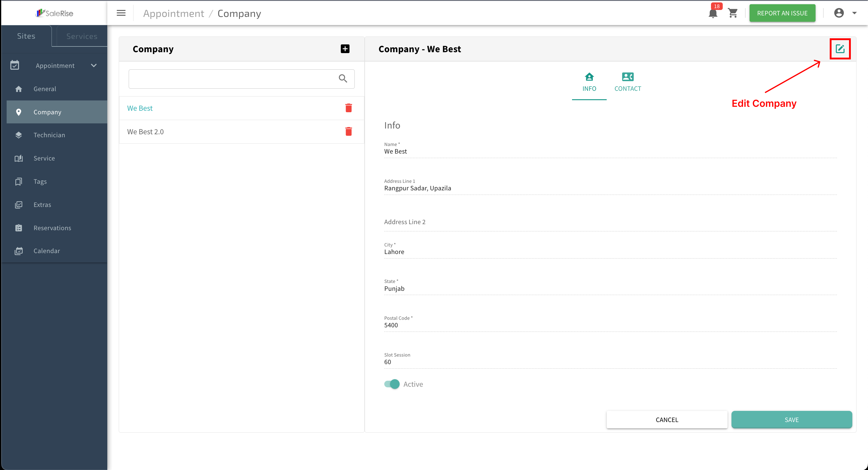Toggle the Active switch
This screenshot has width=868, height=470.
(x=392, y=384)
